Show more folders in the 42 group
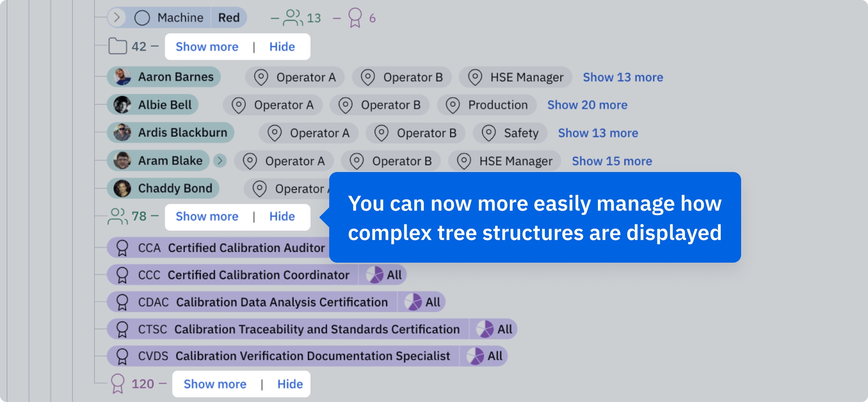Image resolution: width=868 pixels, height=402 pixels. pos(207,47)
